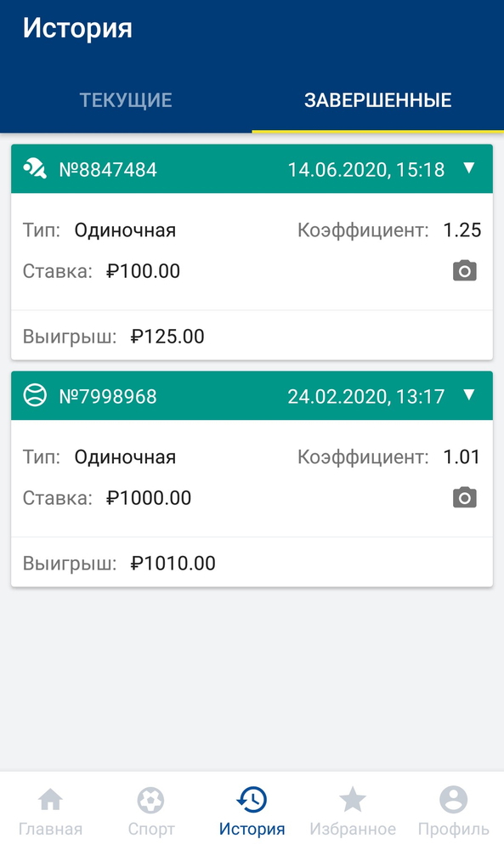Tap the История clock icon

(252, 800)
